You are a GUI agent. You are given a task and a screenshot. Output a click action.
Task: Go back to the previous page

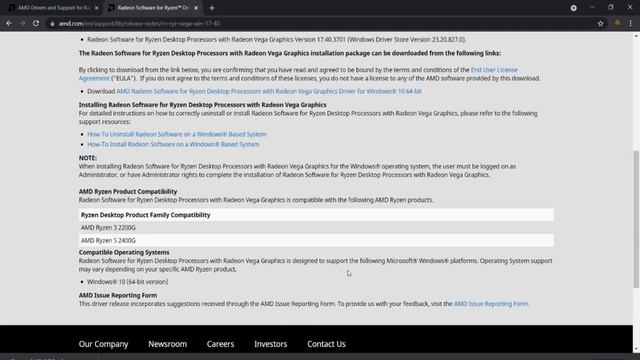[9, 24]
